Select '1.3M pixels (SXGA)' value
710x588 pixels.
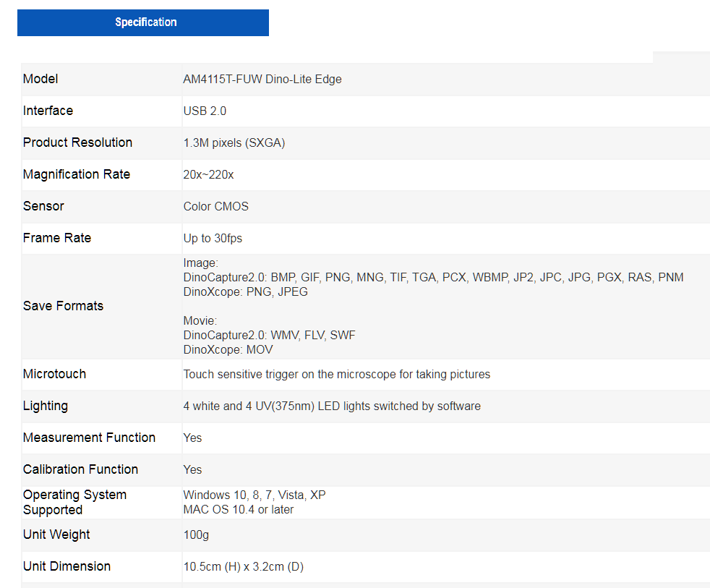[x=234, y=142]
